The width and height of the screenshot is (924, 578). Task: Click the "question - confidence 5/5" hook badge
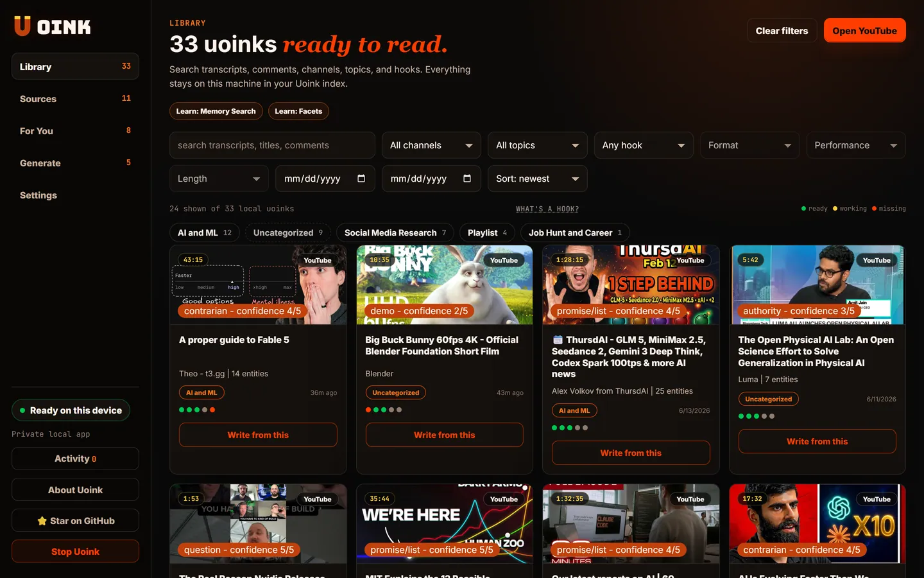coord(239,550)
